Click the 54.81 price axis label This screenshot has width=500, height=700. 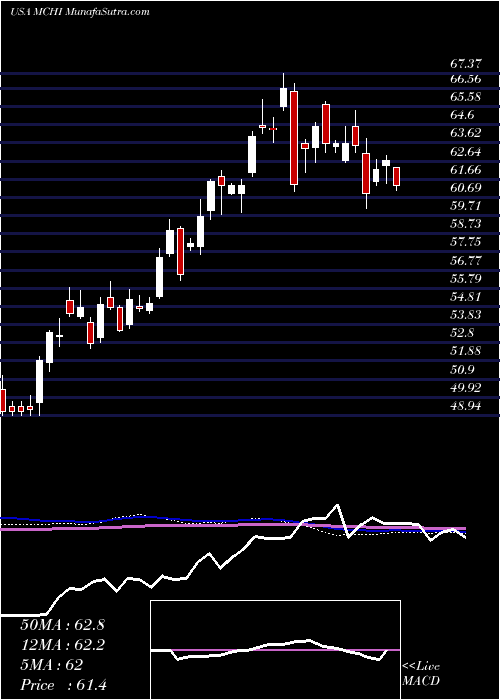pos(466,297)
